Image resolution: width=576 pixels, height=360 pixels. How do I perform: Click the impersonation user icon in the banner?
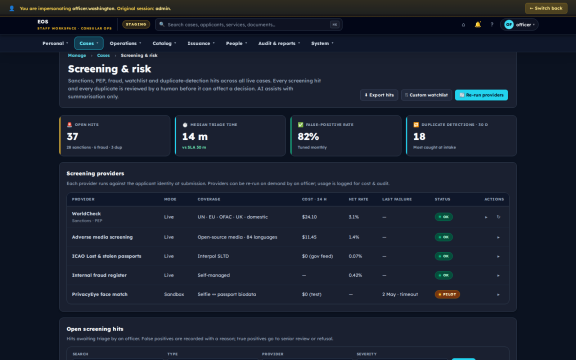pos(12,8)
